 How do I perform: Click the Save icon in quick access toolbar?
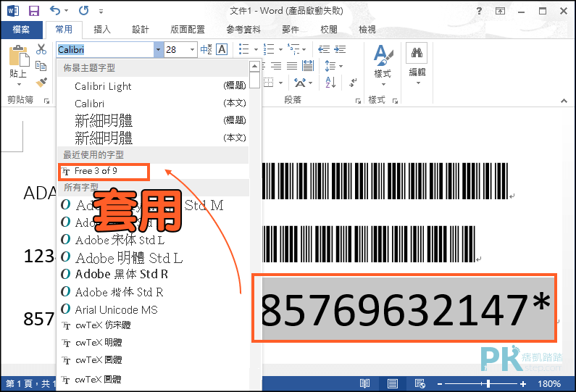(34, 11)
